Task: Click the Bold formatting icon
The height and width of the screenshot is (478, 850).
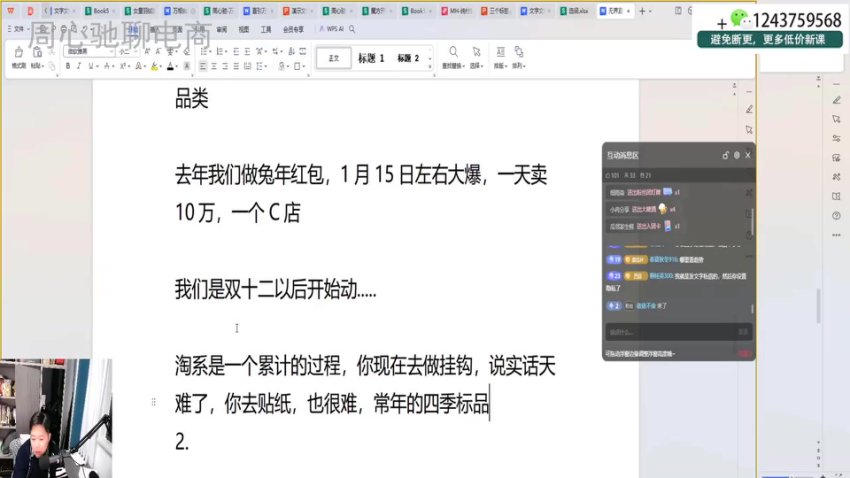Action: tap(67, 66)
